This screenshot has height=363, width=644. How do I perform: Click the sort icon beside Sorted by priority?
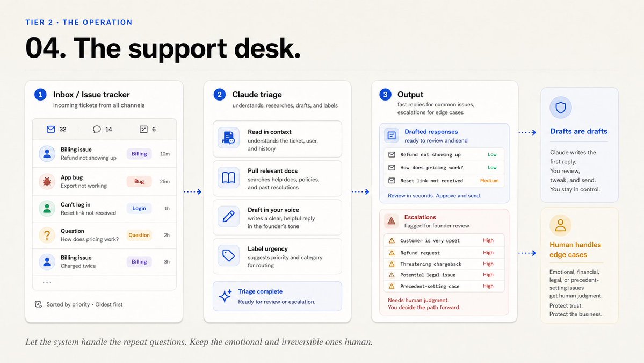pos(38,304)
